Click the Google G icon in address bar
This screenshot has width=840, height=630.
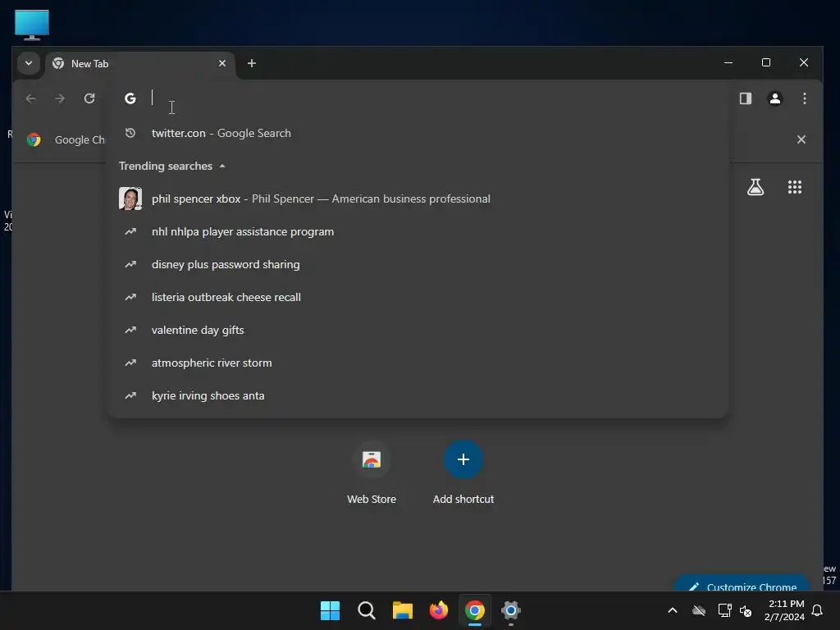pyautogui.click(x=130, y=98)
